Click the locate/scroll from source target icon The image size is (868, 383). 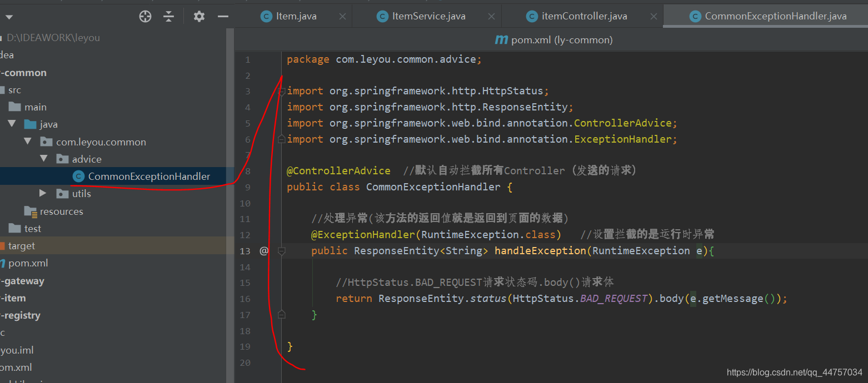coord(145,17)
